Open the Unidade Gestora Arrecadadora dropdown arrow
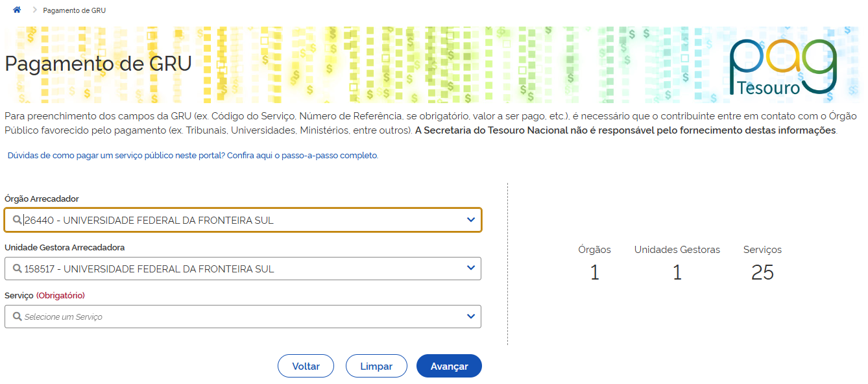The width and height of the screenshot is (868, 384). (x=471, y=269)
